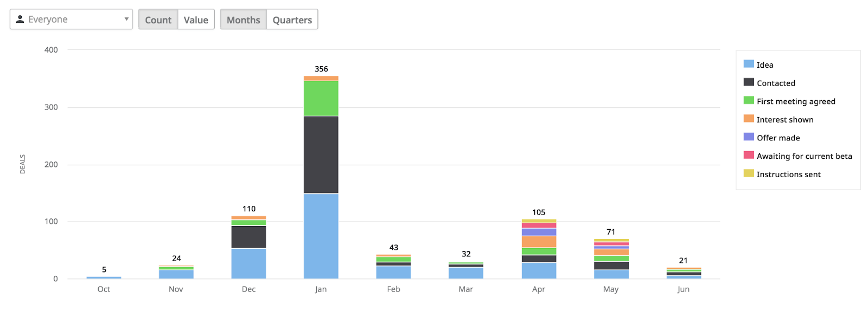868x311 pixels.
Task: Click the Interest shown orange legend swatch
Action: [749, 119]
